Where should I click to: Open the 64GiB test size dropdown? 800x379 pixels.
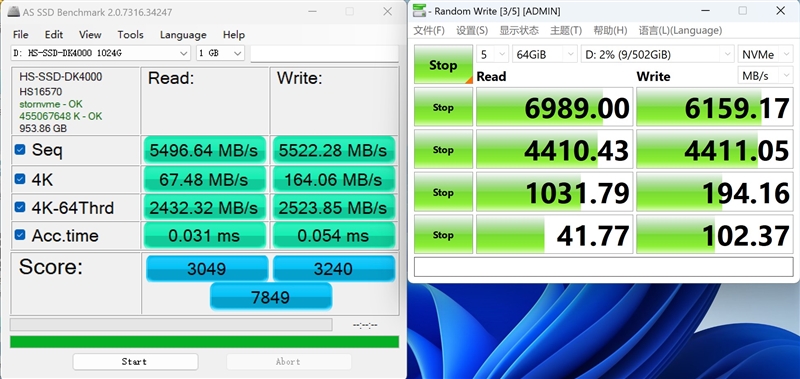(545, 54)
